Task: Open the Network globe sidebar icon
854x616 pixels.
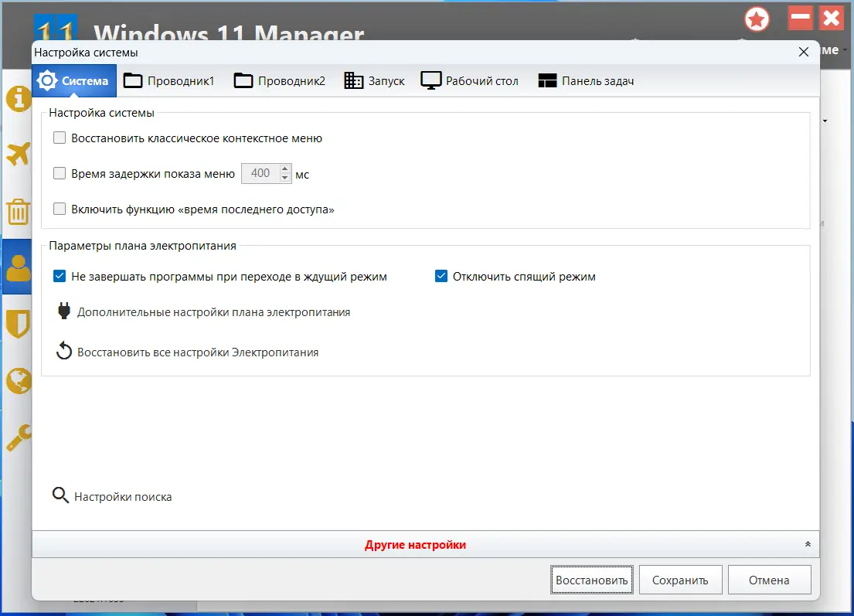Action: pos(18,380)
